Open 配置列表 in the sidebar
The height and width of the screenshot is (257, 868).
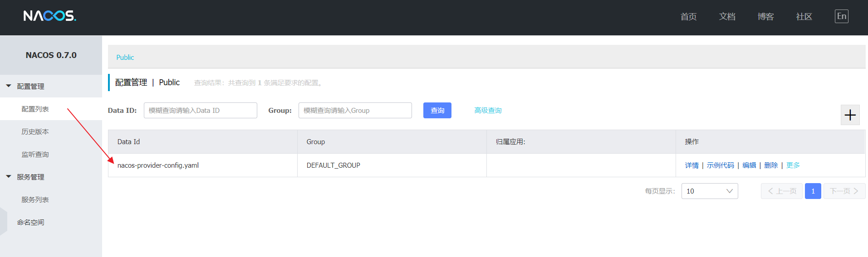[35, 109]
